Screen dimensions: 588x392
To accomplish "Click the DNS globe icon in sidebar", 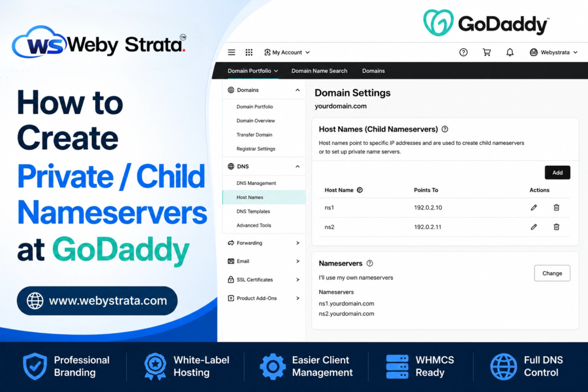I will point(231,166).
